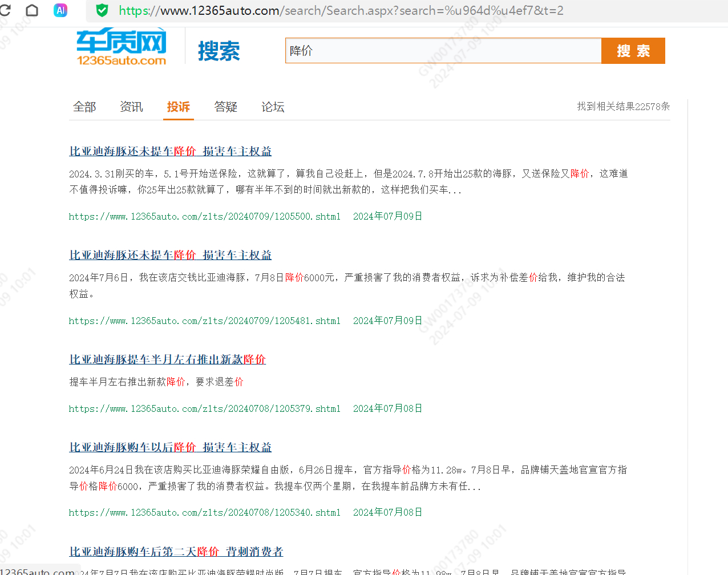Select the 投诉 tab
The image size is (728, 575).
pyautogui.click(x=179, y=107)
